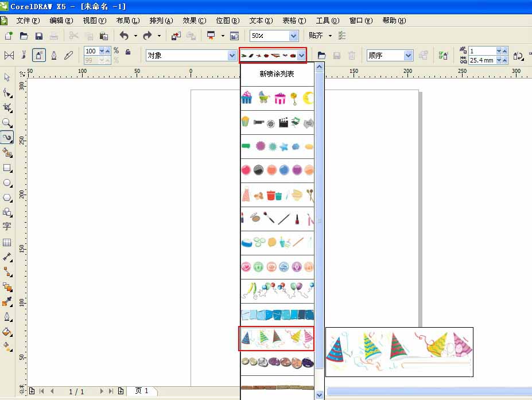Click the Undo arrow
The height and width of the screenshot is (400, 532).
coord(124,36)
